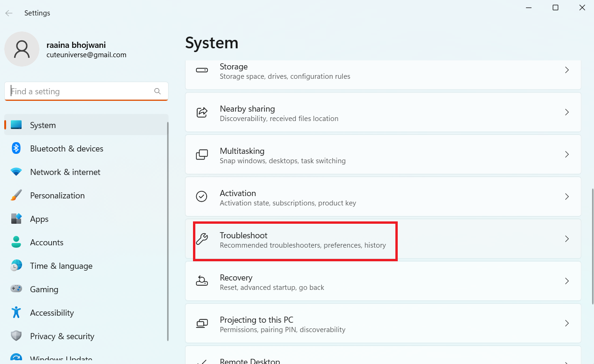The width and height of the screenshot is (594, 364).
Task: Open the Apps settings section
Action: [x=39, y=219]
